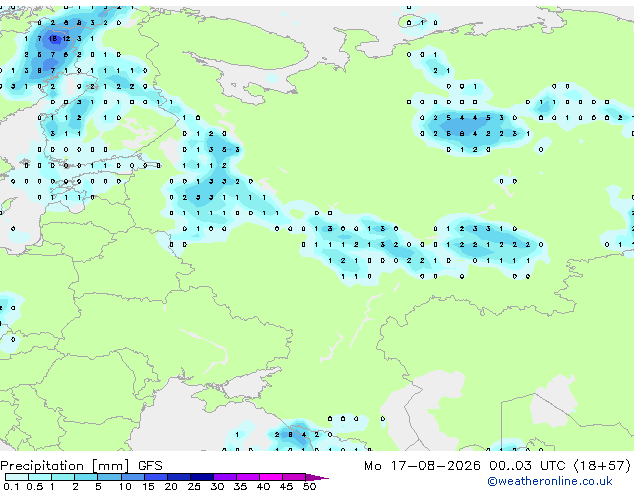Click the 0.5–1 mm legend color box

click(40, 477)
